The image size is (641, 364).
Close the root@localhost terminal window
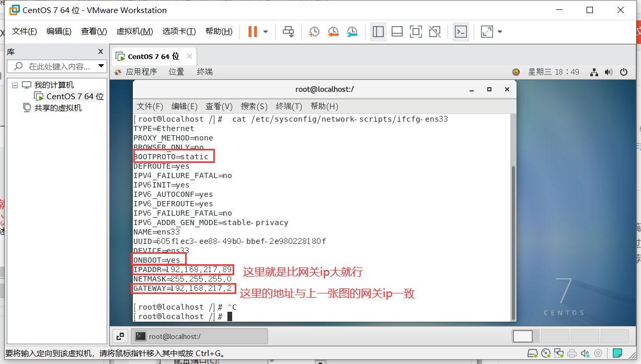tap(507, 89)
